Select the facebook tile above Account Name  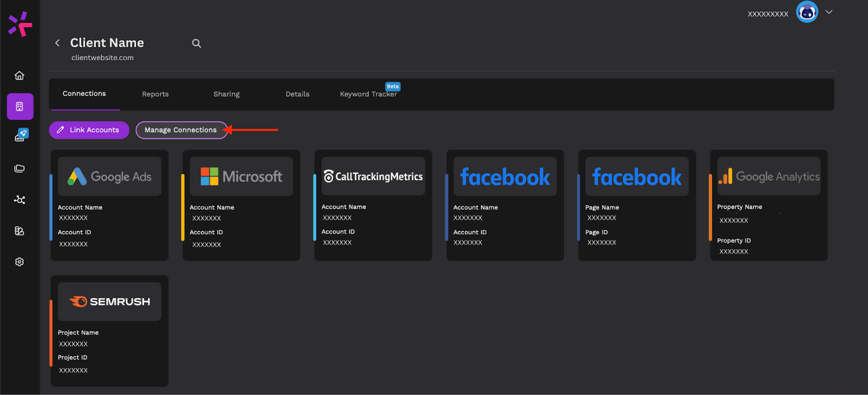(x=505, y=176)
